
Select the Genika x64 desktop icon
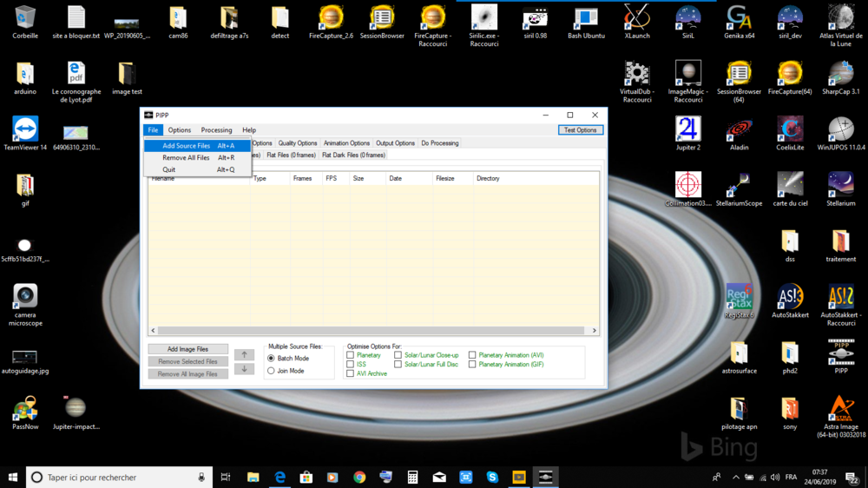739,23
